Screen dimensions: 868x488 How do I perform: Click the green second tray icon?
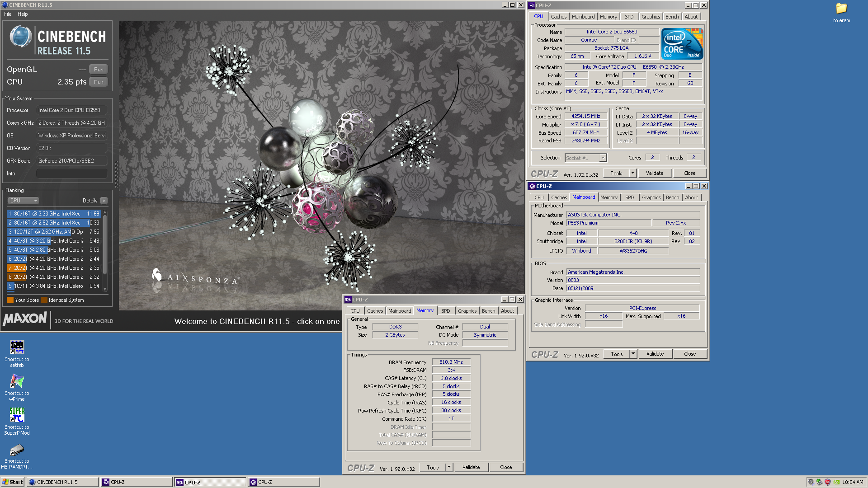point(819,482)
